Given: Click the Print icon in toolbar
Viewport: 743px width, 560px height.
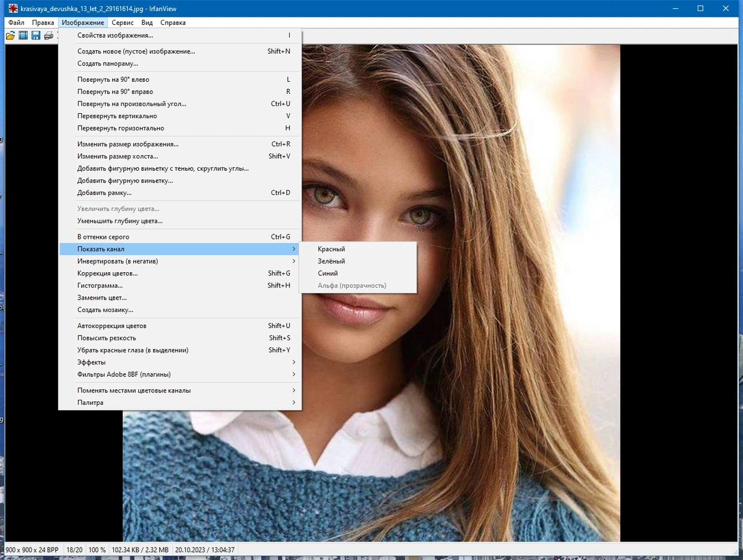Looking at the screenshot, I should click(x=48, y=35).
